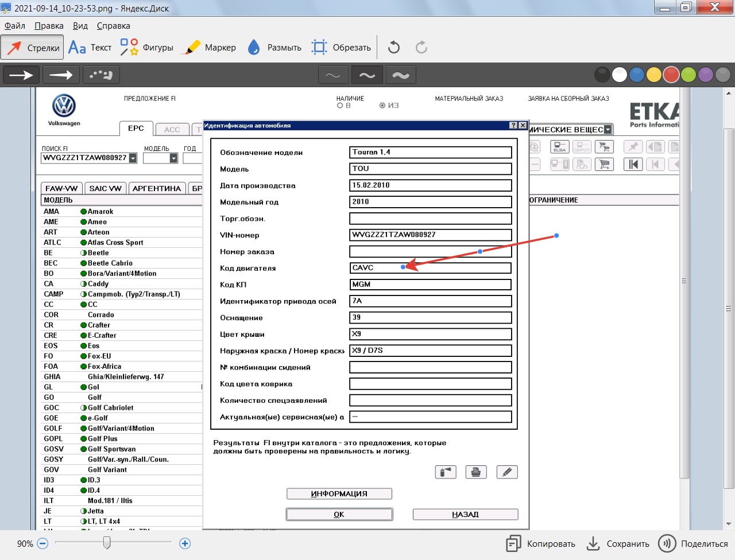Click the DEPOT icon button

(582, 147)
